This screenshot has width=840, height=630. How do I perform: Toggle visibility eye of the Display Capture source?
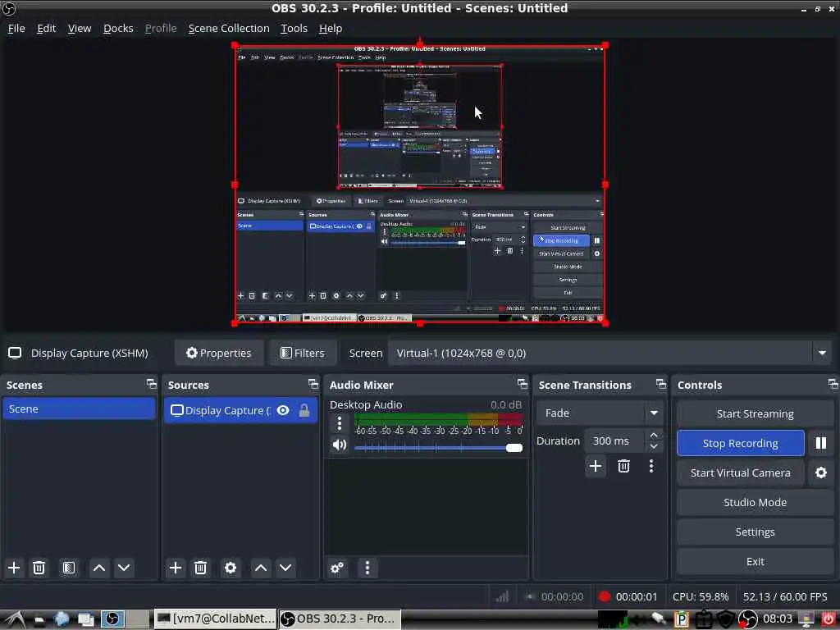click(x=283, y=410)
